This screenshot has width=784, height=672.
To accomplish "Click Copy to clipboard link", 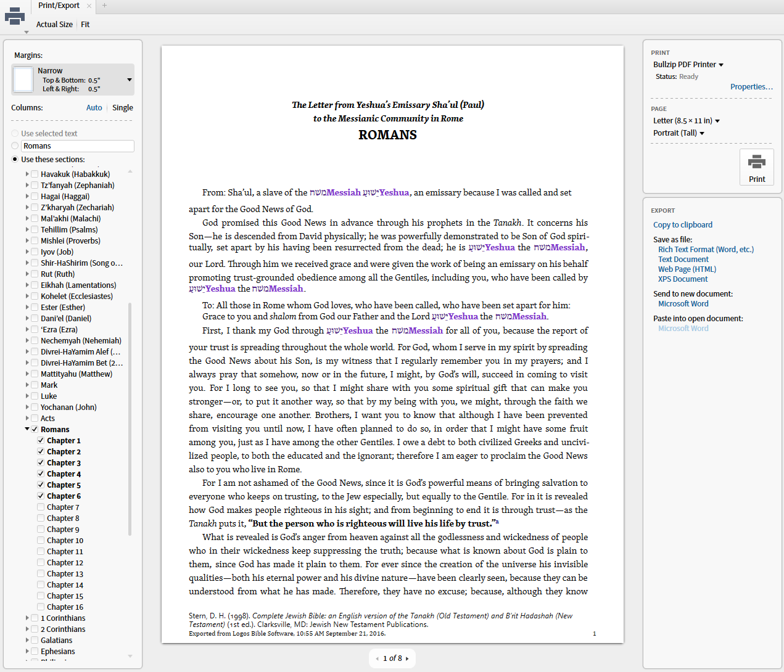I will click(x=683, y=225).
